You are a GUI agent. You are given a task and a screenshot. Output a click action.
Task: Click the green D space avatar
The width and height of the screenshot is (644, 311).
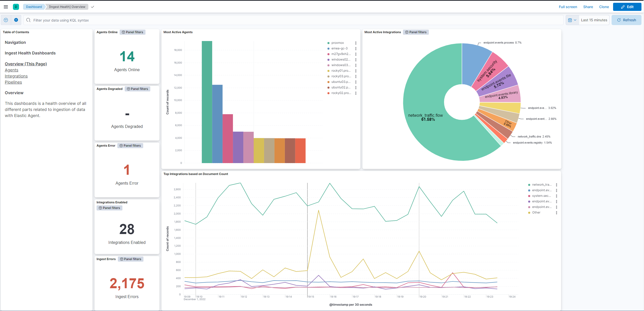(x=16, y=7)
